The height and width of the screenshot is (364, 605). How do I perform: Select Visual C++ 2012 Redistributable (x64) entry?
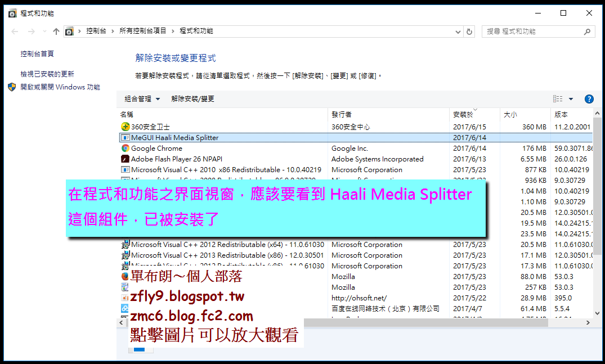tap(227, 245)
